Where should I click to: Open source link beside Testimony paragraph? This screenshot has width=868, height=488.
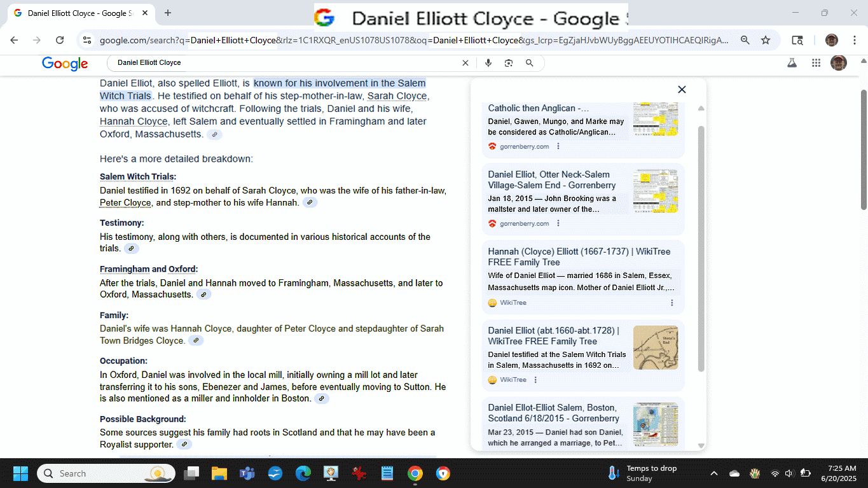(131, 249)
